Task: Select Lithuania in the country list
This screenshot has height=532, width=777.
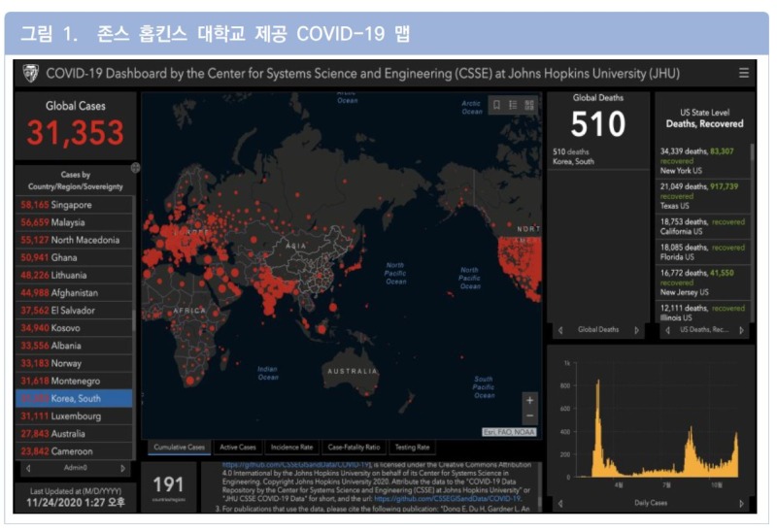Action: click(x=75, y=275)
